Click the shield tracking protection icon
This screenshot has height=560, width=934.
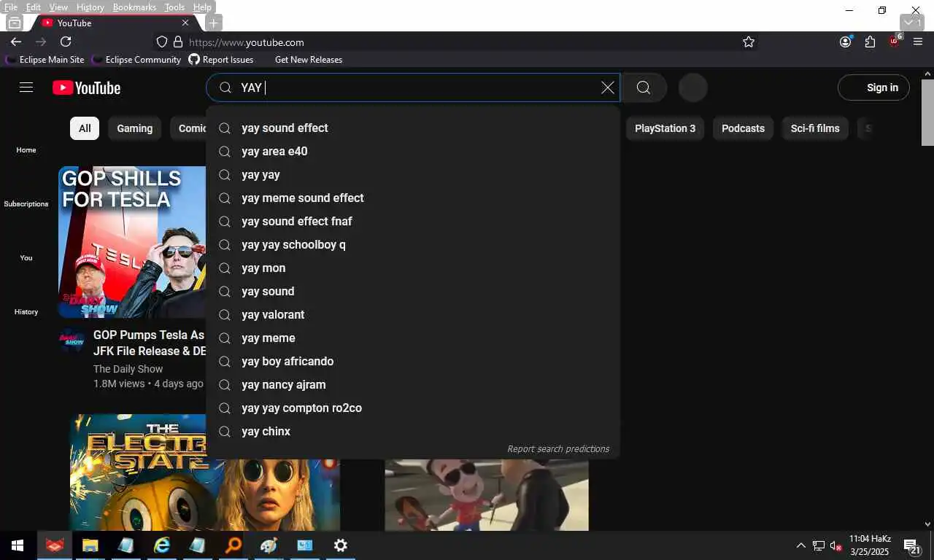point(162,42)
